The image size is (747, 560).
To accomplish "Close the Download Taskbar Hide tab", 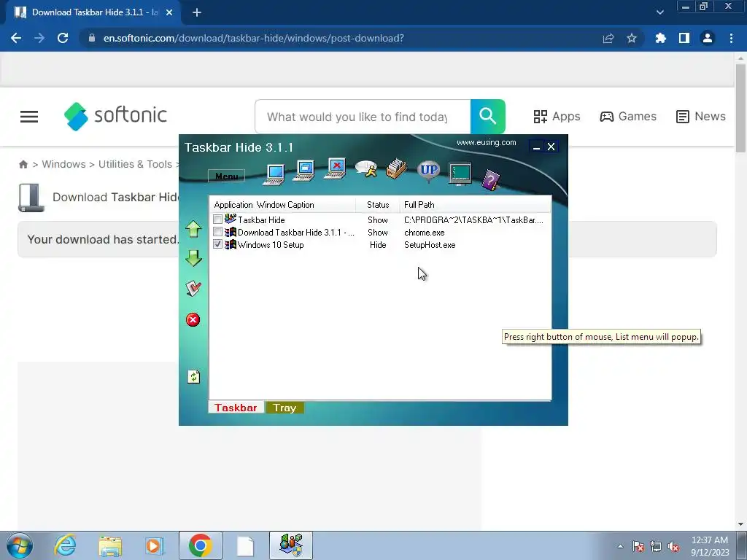I will [x=169, y=12].
